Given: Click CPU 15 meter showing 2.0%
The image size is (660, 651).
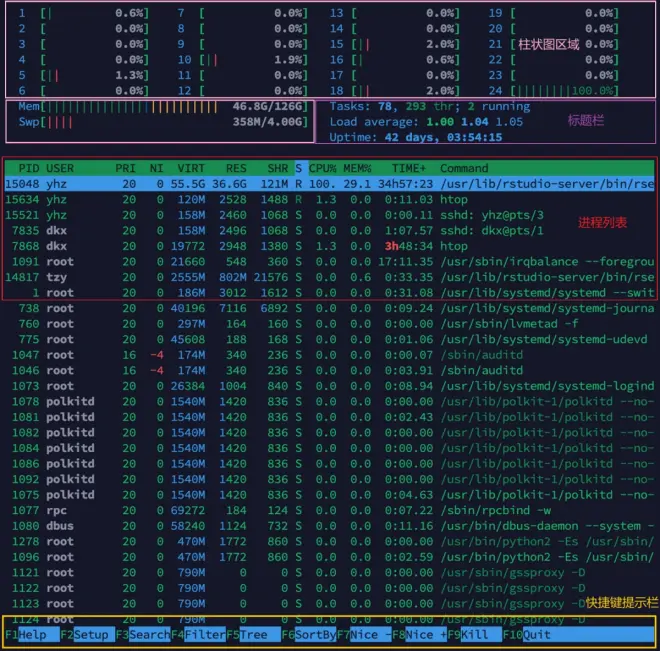Looking at the screenshot, I should [x=394, y=44].
